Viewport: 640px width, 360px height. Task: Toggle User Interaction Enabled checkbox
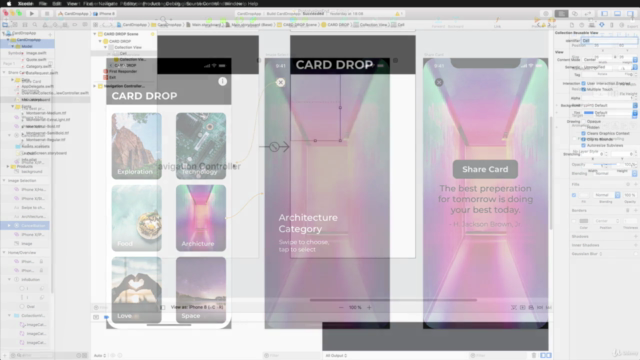click(x=583, y=83)
